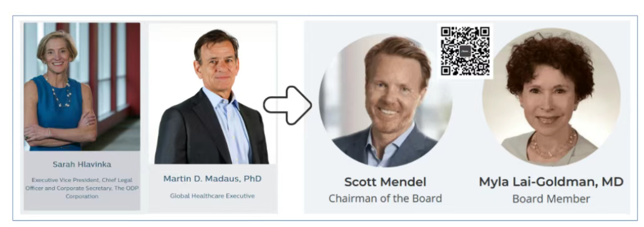Click the Scott Mendel name heading
The image size is (644, 227).
pos(385,182)
